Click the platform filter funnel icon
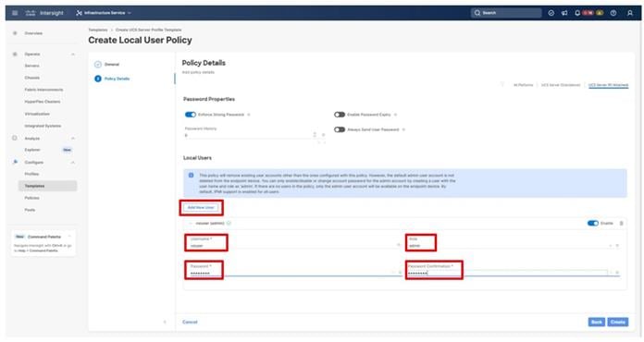Viewport: 644px width, 342px height. (502, 85)
